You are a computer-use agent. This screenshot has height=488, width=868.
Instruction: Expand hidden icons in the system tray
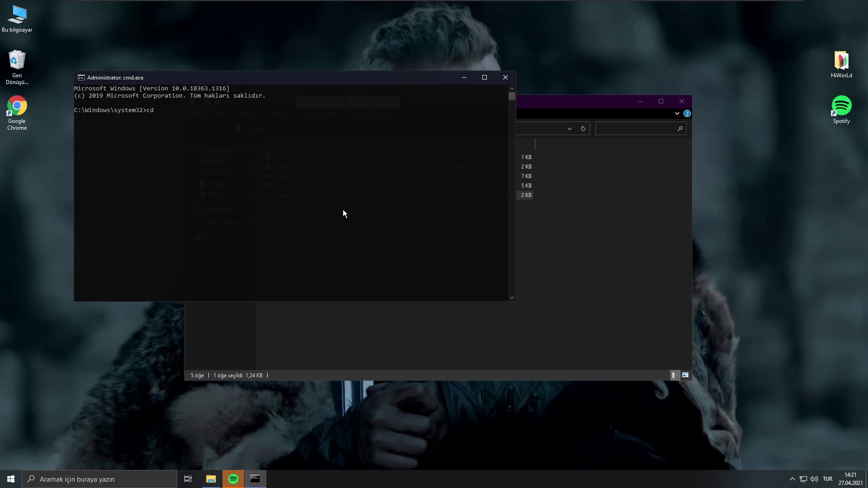(x=792, y=479)
